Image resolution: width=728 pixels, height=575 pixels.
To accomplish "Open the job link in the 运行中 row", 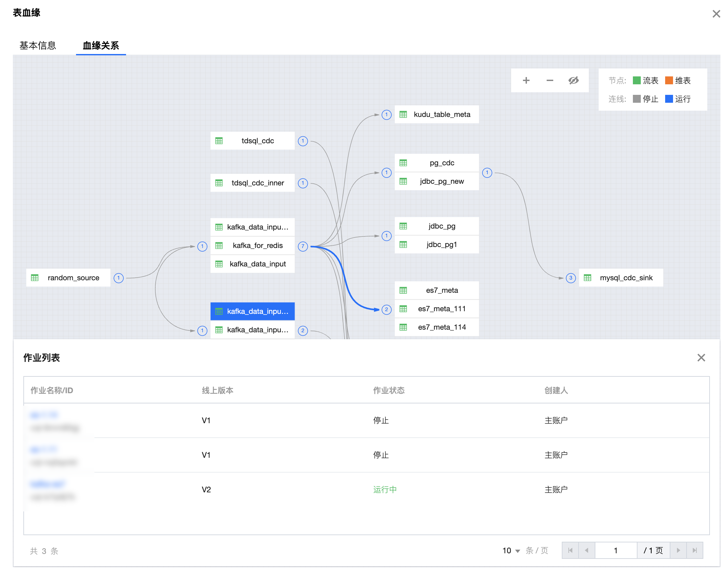I will (47, 484).
